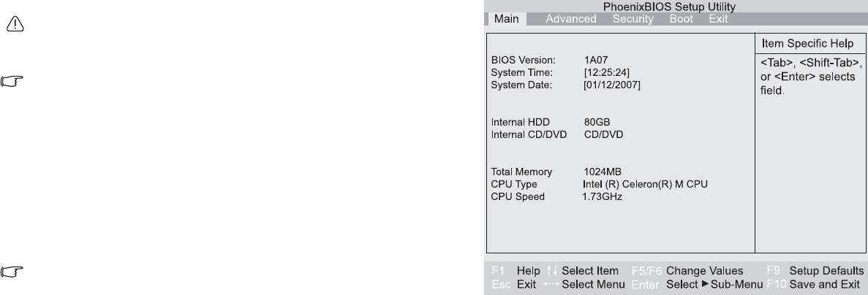Switch to the Main tab

coord(505,18)
